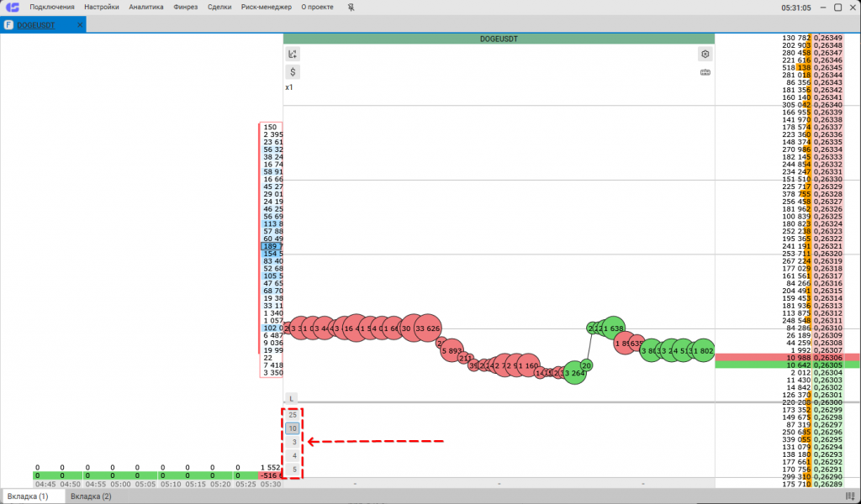
Task: Open chart settings gear icon
Action: [705, 54]
